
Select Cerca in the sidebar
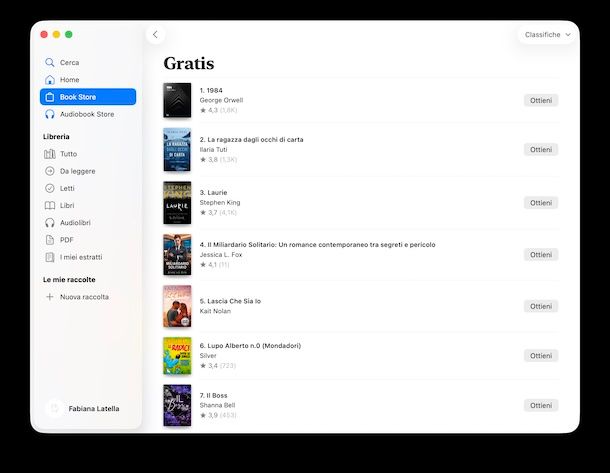(69, 63)
